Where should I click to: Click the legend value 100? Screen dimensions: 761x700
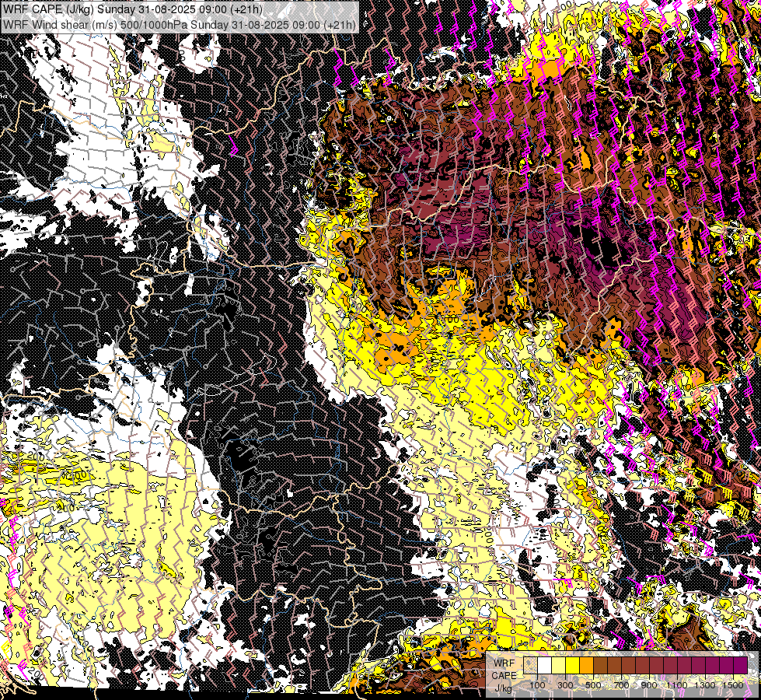(537, 685)
